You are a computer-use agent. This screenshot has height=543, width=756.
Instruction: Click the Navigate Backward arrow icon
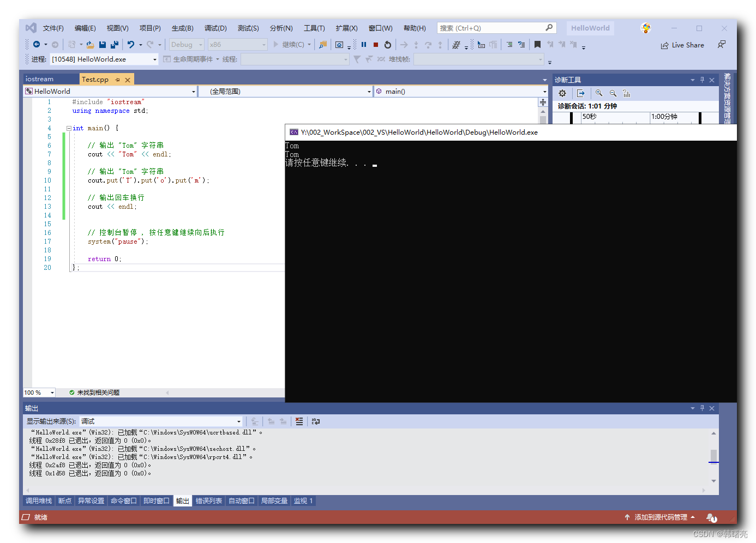click(37, 45)
